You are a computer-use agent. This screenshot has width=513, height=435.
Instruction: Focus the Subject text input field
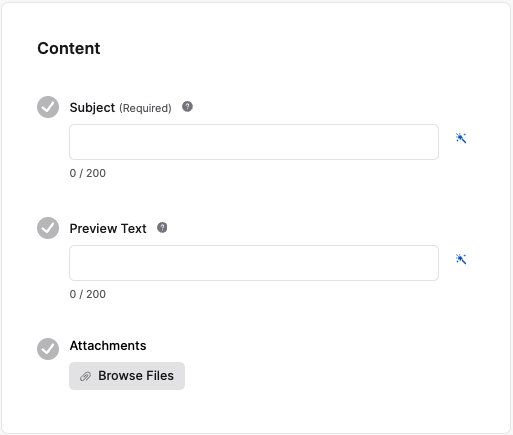254,142
